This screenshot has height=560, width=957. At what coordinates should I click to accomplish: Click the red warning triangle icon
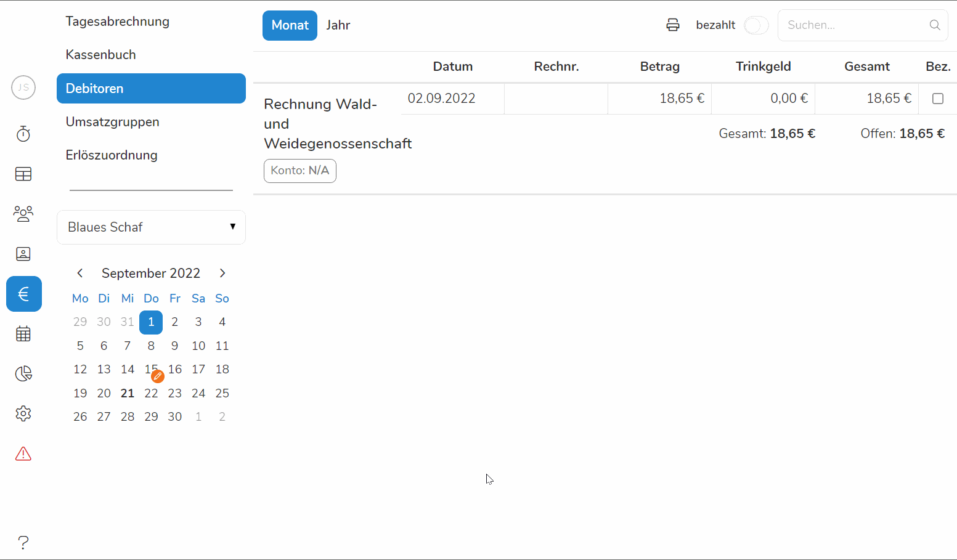(23, 454)
